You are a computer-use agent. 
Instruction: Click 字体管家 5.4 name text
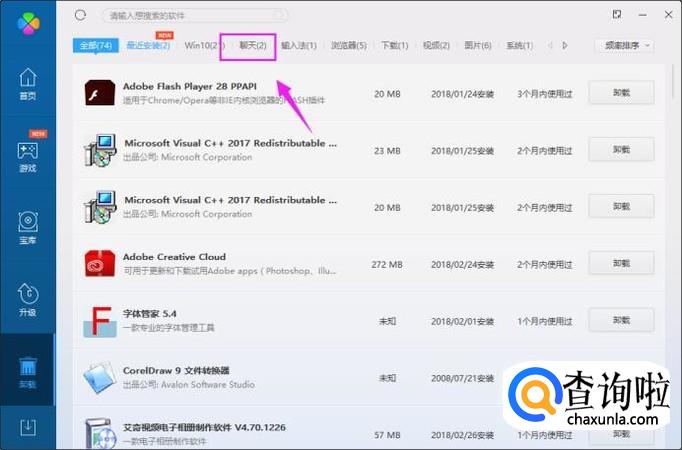click(x=150, y=313)
